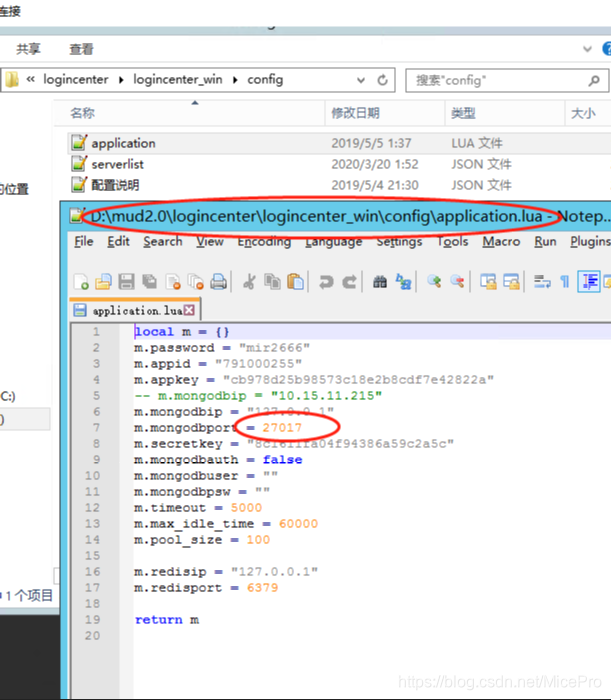This screenshot has width=611, height=700.
Task: Open the Macro menu
Action: pyautogui.click(x=501, y=242)
